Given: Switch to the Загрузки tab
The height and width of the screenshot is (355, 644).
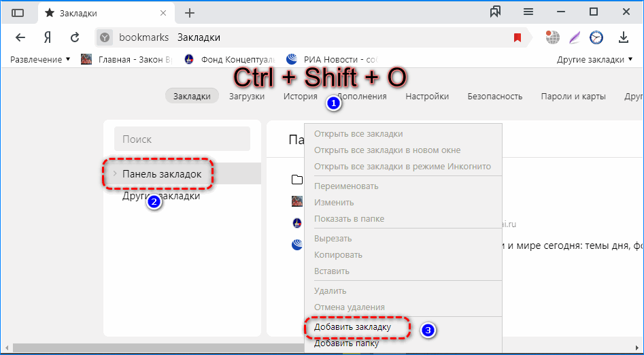Looking at the screenshot, I should pyautogui.click(x=246, y=96).
